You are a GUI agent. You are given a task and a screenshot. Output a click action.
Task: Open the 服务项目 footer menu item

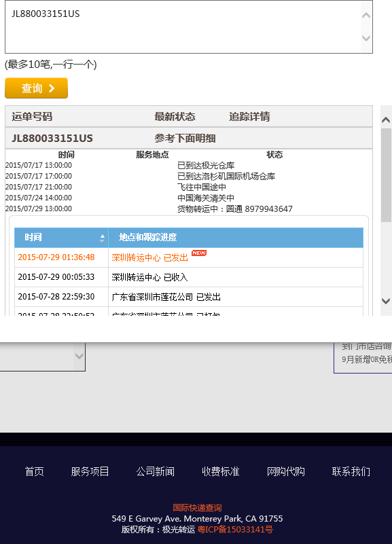pos(90,471)
